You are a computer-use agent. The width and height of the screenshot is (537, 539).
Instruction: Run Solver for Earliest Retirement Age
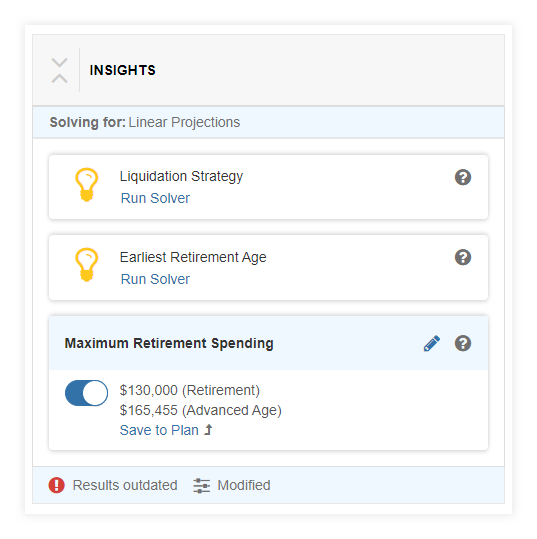tap(155, 279)
